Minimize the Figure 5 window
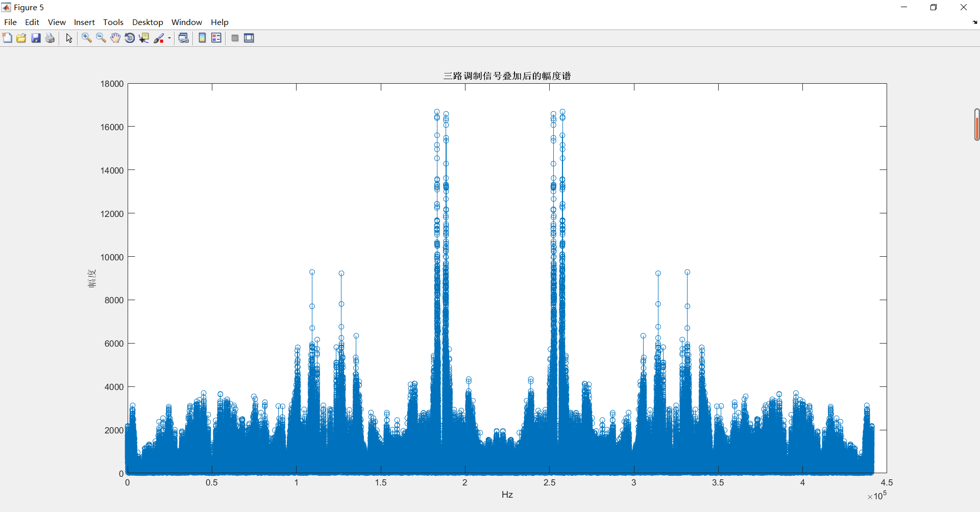980x512 pixels. tap(904, 7)
